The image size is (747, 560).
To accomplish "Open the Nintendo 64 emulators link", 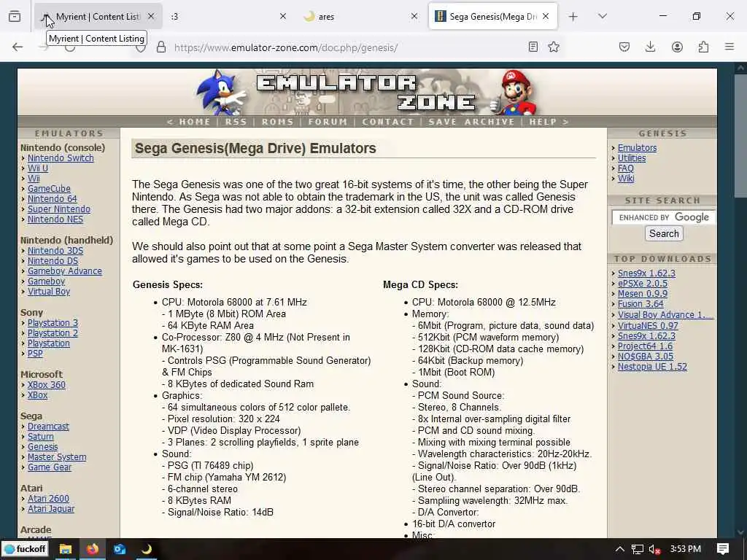I will coord(52,199).
